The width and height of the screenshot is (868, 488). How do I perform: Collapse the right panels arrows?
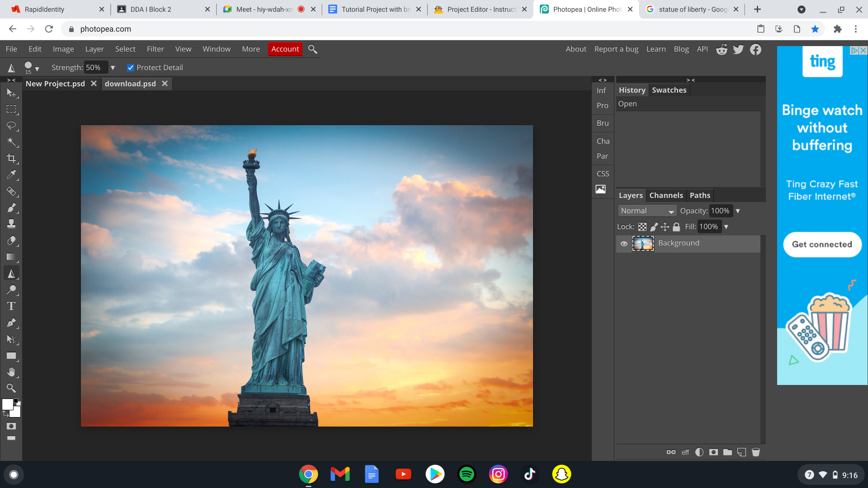pos(691,80)
